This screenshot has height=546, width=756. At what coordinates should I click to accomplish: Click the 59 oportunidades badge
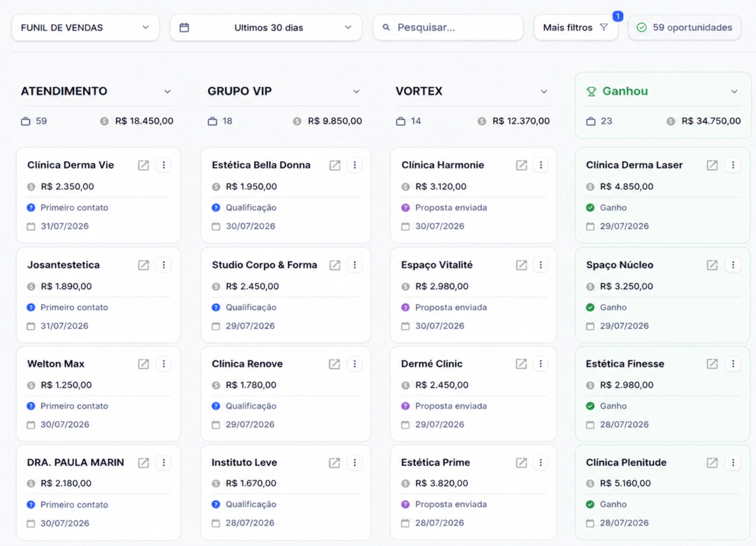[x=685, y=28]
